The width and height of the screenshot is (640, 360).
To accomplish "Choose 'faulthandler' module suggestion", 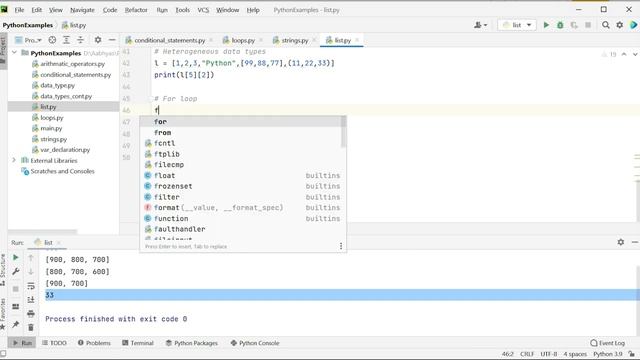I will [242, 229].
